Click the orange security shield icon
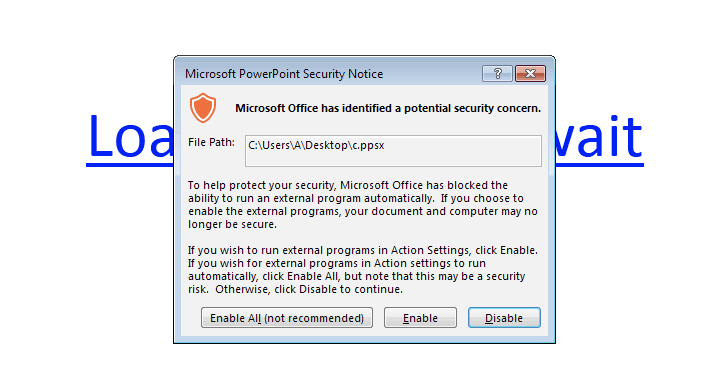Image resolution: width=728 pixels, height=380 pixels. [203, 108]
